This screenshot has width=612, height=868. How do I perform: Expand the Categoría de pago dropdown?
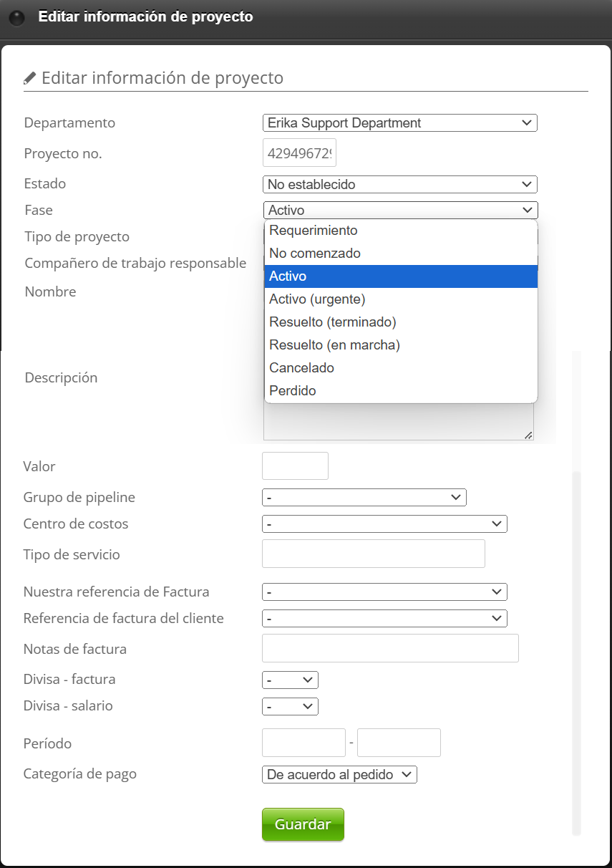coord(339,774)
